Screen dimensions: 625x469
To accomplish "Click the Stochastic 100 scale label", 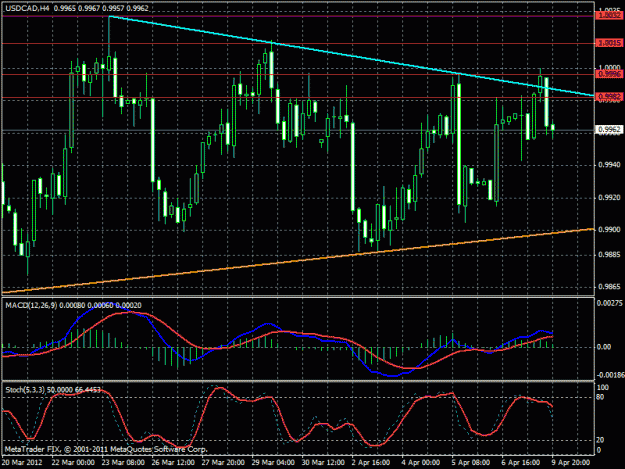I will tap(603, 387).
